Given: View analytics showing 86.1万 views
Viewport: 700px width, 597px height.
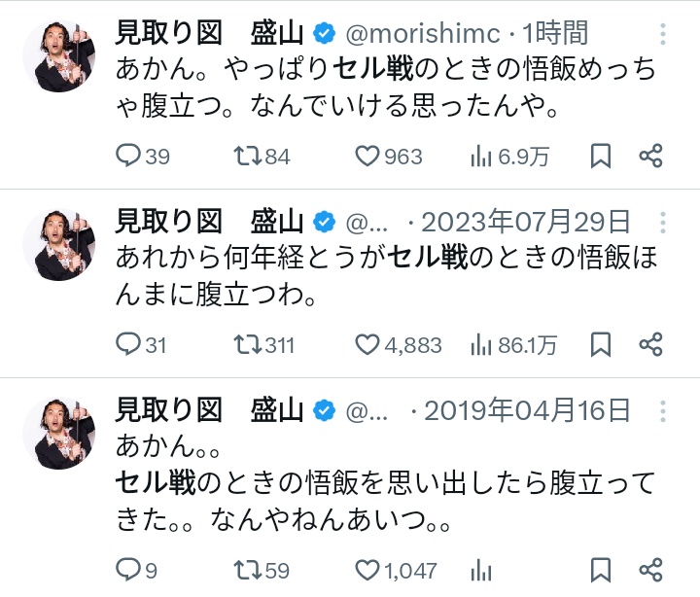Looking at the screenshot, I should coord(482,344).
